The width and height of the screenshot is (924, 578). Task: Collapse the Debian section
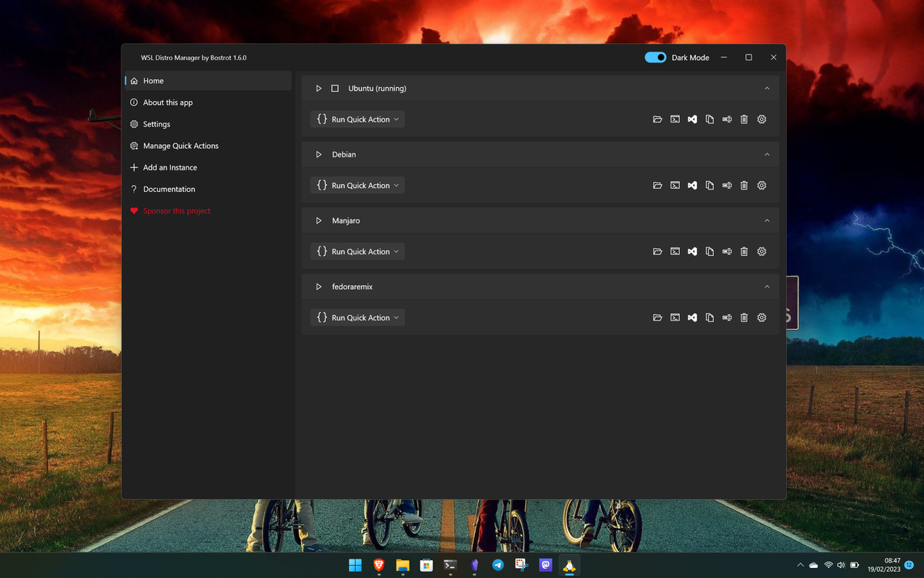767,154
